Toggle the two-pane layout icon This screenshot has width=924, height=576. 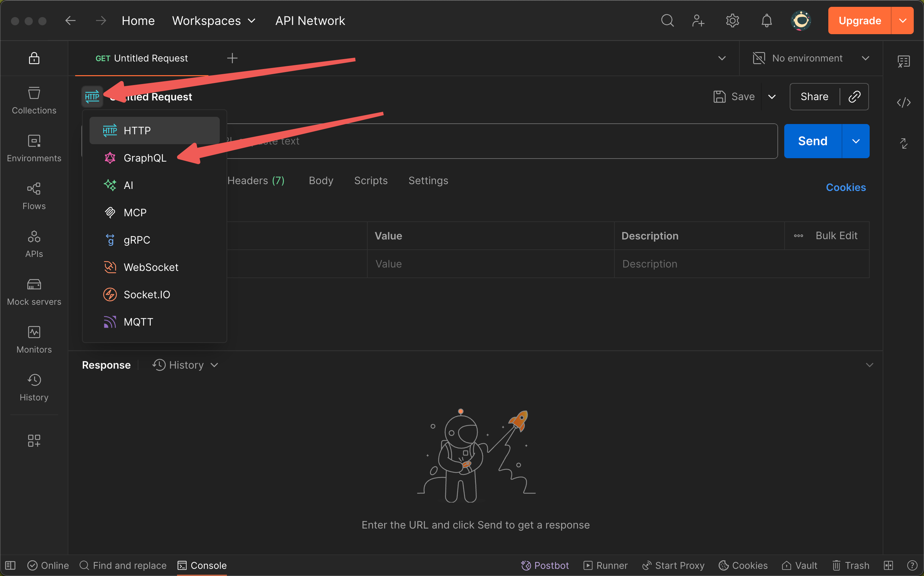888,565
